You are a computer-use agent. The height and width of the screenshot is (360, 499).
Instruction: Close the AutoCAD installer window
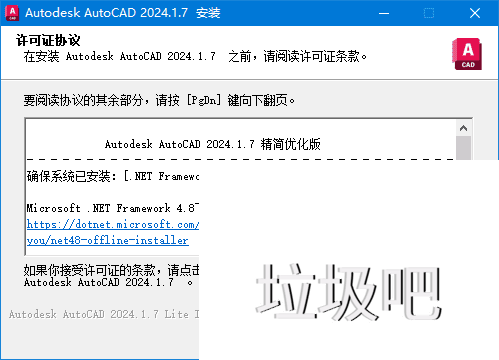click(475, 13)
